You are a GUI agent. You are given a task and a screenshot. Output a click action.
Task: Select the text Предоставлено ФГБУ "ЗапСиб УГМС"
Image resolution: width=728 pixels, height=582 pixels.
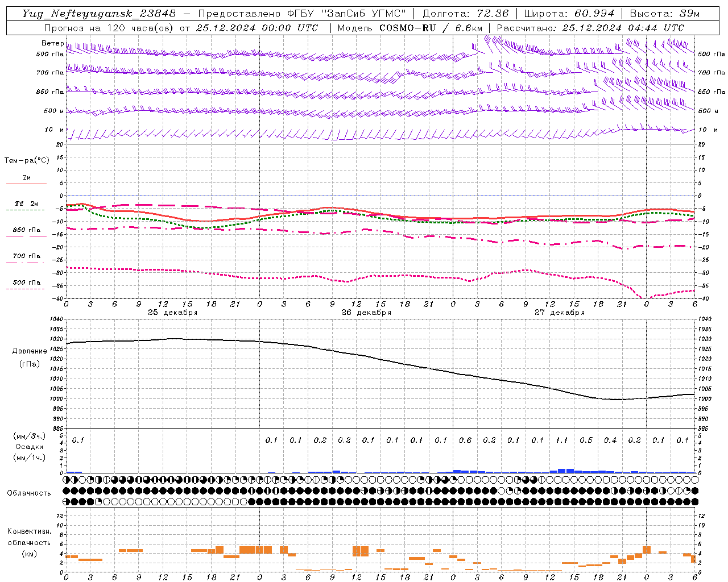point(301,14)
